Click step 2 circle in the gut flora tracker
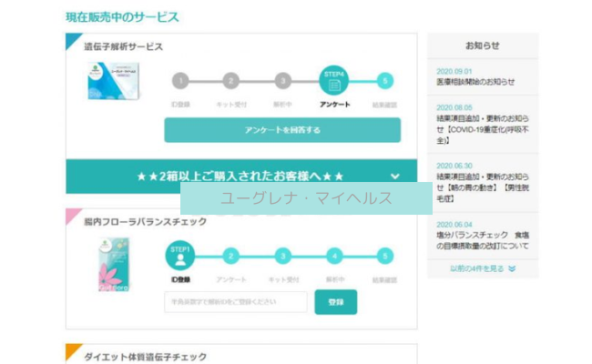 coord(231,256)
